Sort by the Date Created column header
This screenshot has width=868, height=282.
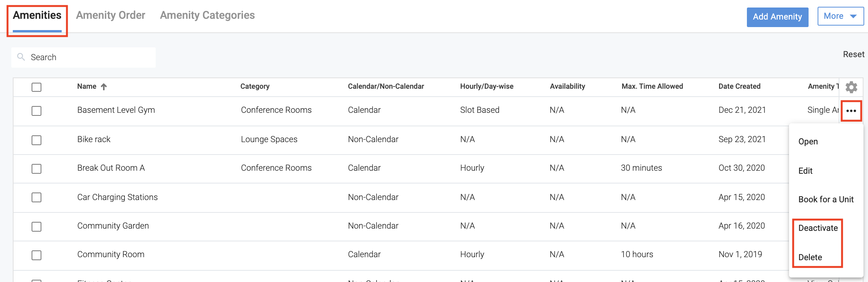pos(739,86)
